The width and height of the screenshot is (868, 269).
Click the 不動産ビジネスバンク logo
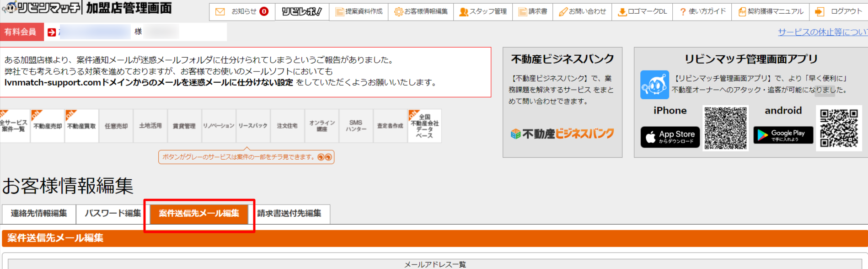point(562,134)
